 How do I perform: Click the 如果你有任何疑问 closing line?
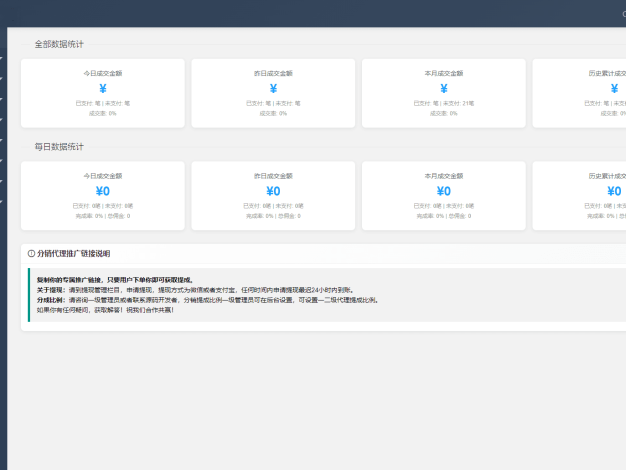click(105, 310)
